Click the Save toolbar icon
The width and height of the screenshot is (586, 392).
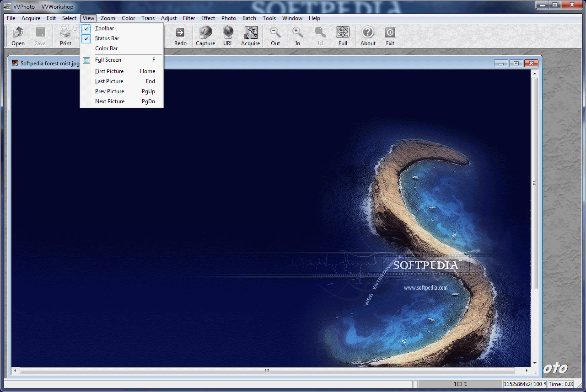40,36
